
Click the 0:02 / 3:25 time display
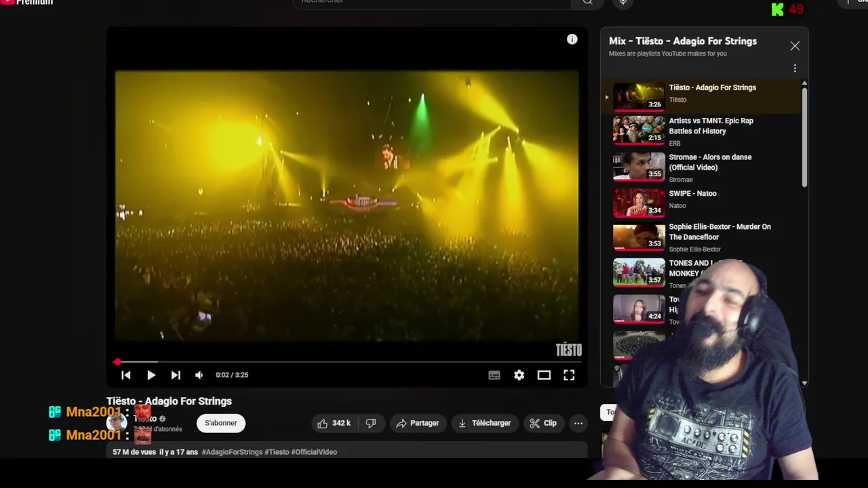(x=232, y=375)
